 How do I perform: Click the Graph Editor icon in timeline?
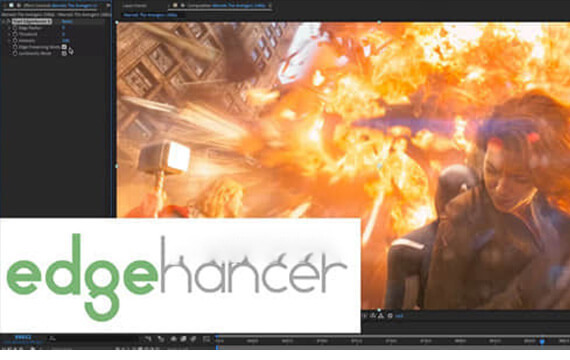coord(206,339)
